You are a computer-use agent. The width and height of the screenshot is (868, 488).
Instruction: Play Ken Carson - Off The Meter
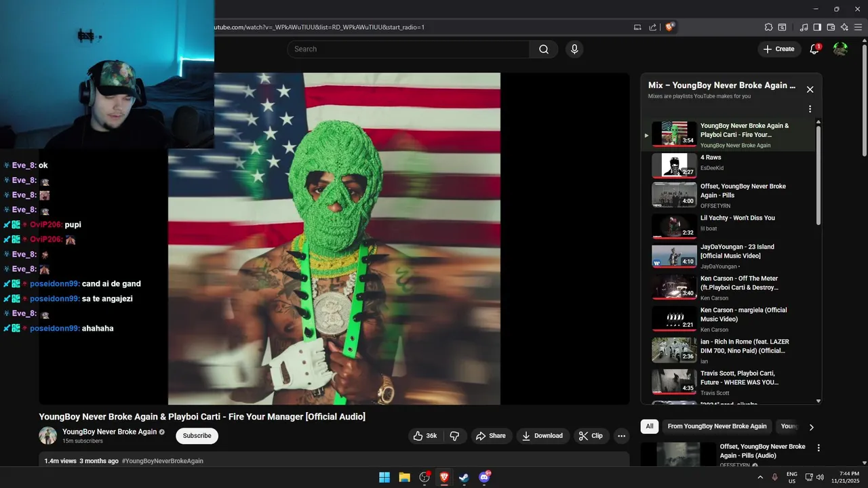click(729, 288)
